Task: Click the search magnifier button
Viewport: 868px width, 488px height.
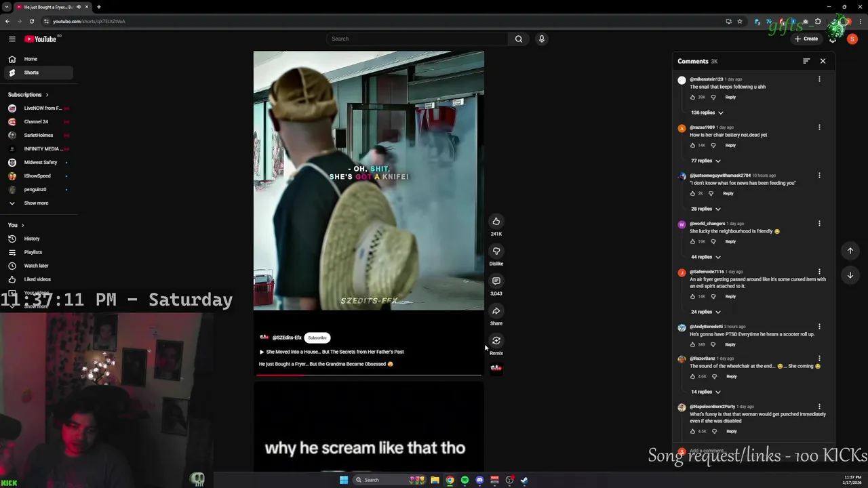Action: 519,39
